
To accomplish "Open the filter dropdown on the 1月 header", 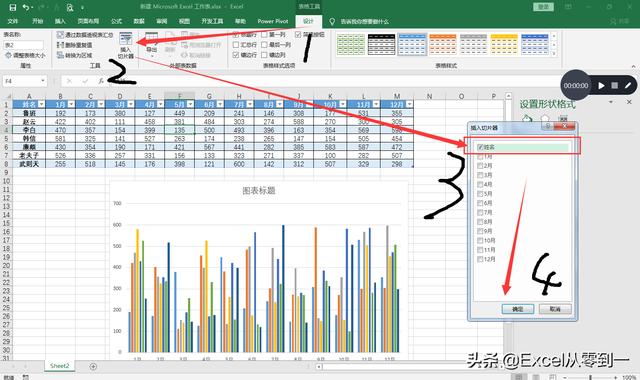I will 71,104.
